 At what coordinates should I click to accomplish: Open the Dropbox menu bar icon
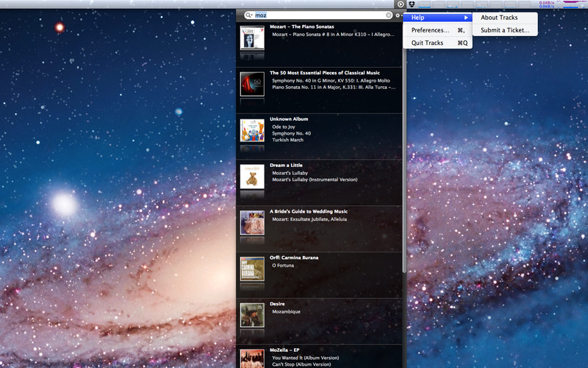click(x=413, y=4)
